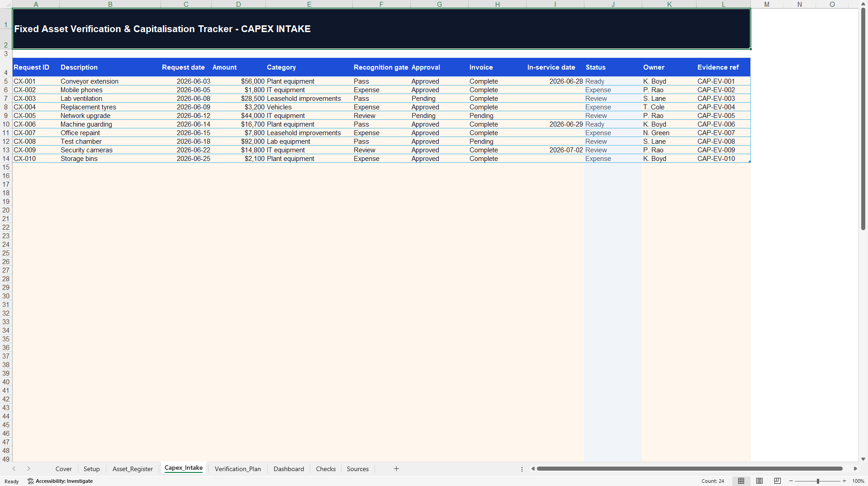This screenshot has width=868, height=486.
Task: Click the Request ID header cell
Action: coord(36,67)
